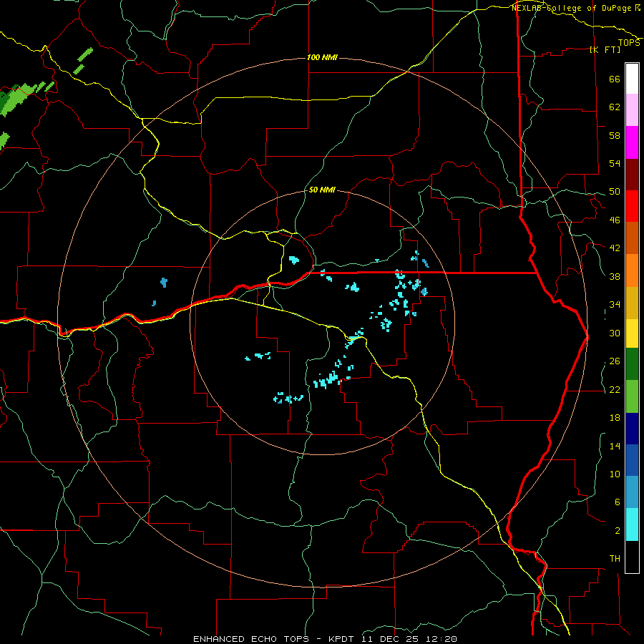
Task: Select the legend label 46
Action: tap(615, 220)
